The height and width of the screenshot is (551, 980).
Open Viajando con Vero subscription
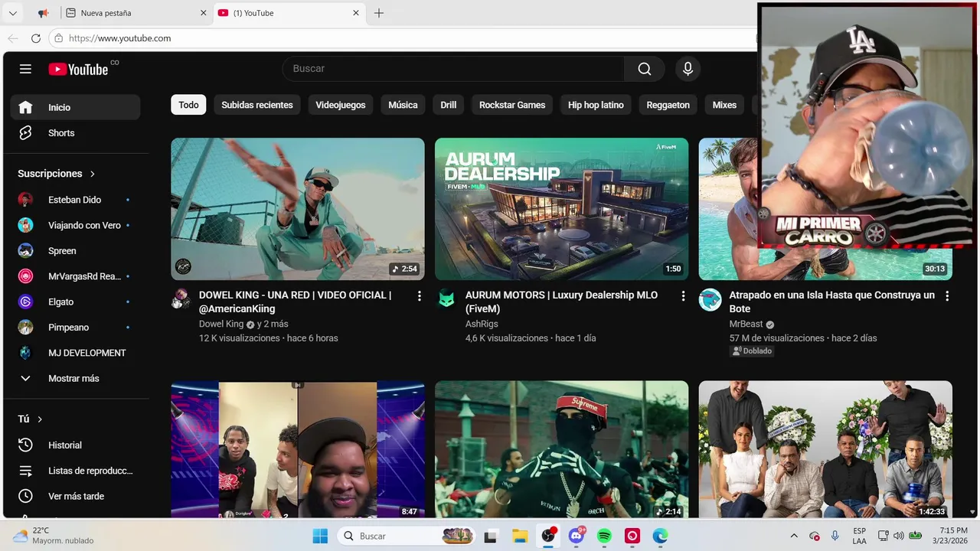pos(75,225)
